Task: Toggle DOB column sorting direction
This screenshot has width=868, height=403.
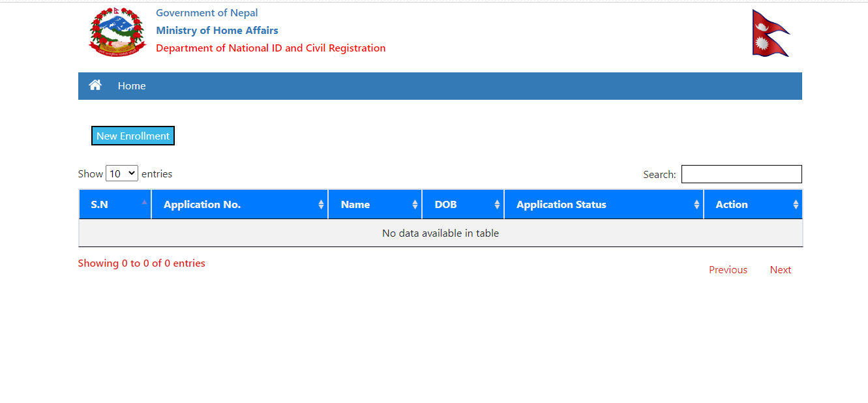Action: [x=497, y=204]
